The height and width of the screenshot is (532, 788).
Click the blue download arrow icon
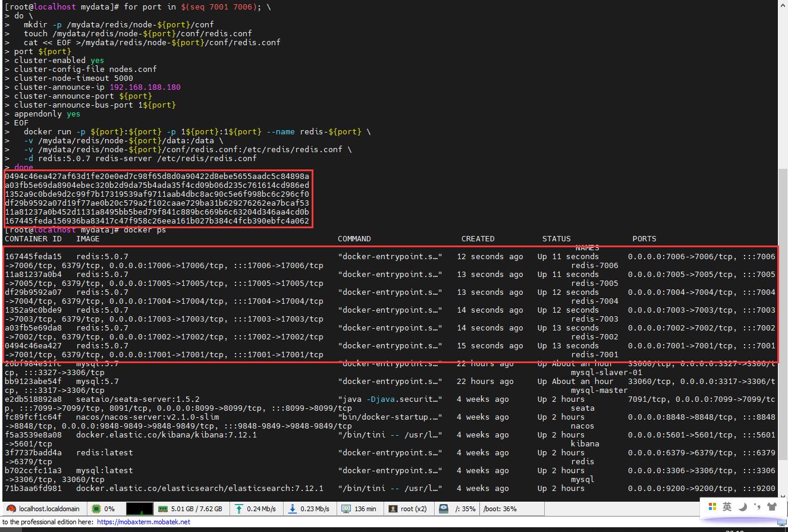[x=292, y=509]
